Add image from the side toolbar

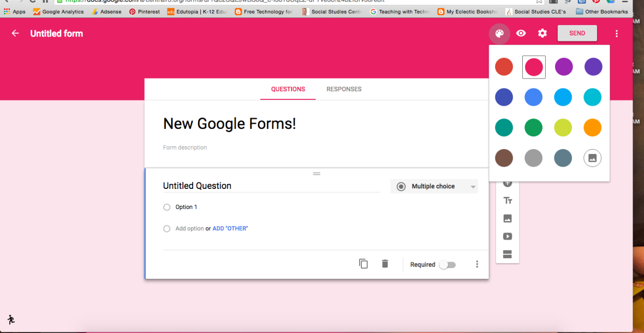pos(508,218)
